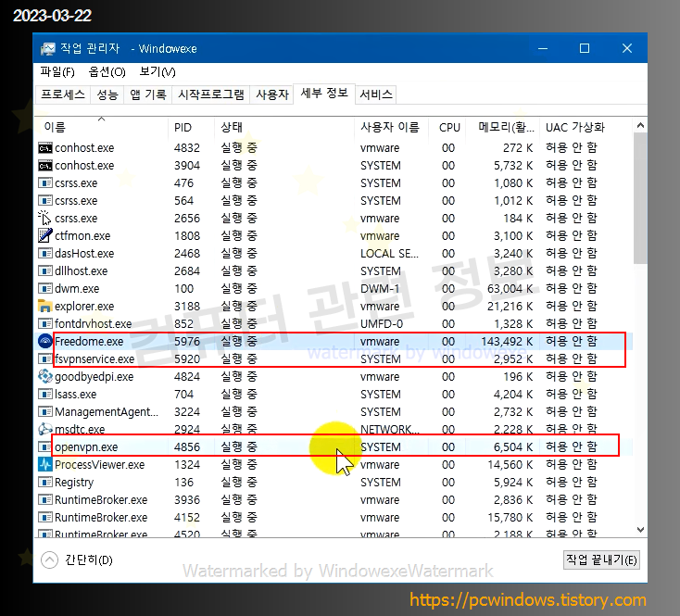The width and height of the screenshot is (680, 616).
Task: Click the csrss.exe icon for PID 2656
Action: [44, 218]
